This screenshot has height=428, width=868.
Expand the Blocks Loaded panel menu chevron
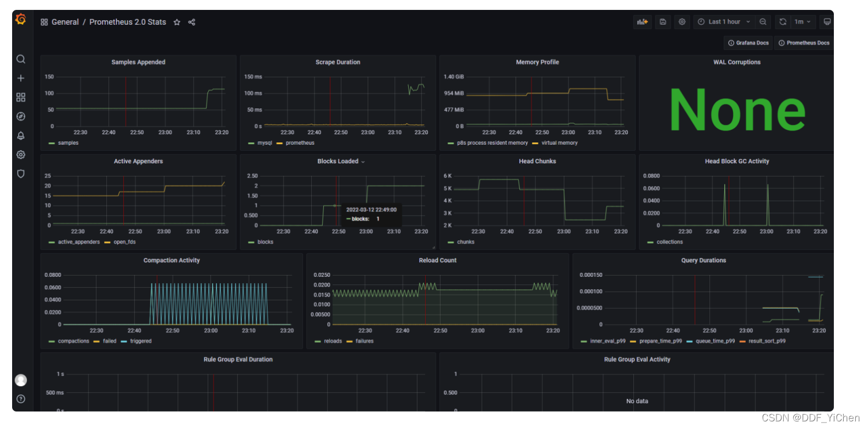(x=363, y=162)
